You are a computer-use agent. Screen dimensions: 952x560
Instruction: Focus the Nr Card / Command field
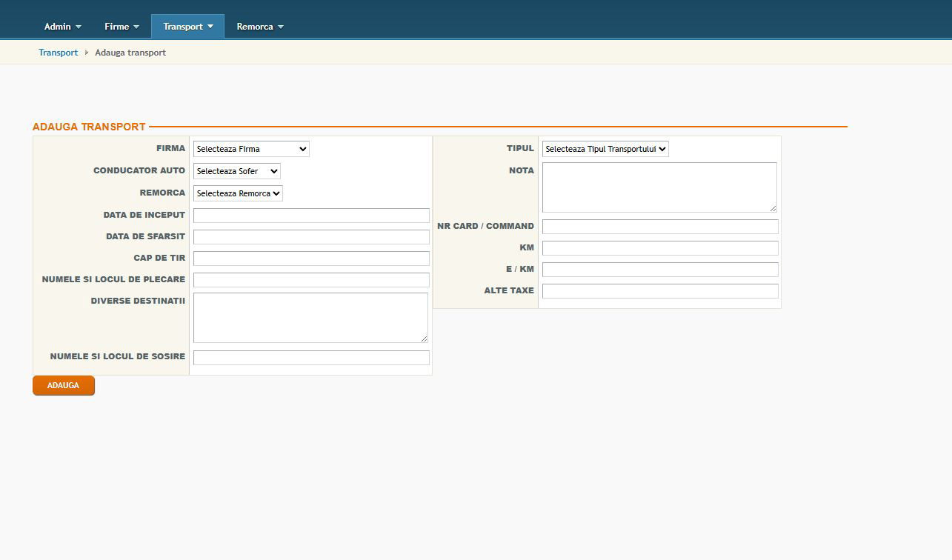(660, 227)
